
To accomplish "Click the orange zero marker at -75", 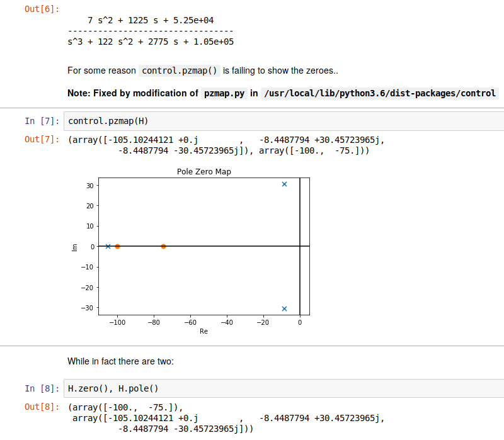I will (x=163, y=246).
